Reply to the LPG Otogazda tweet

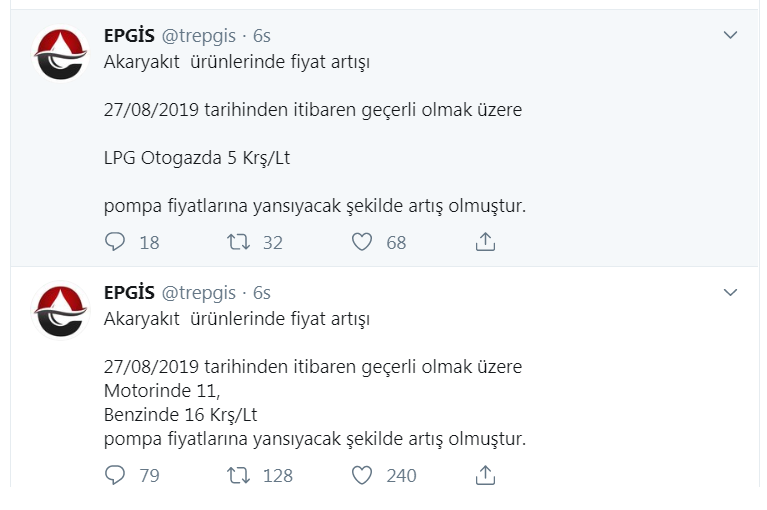point(115,242)
